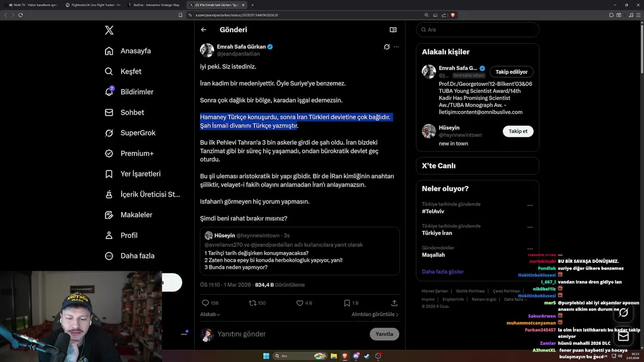This screenshot has width=644, height=362.
Task: Open the Premium+ page
Action: coord(129,153)
